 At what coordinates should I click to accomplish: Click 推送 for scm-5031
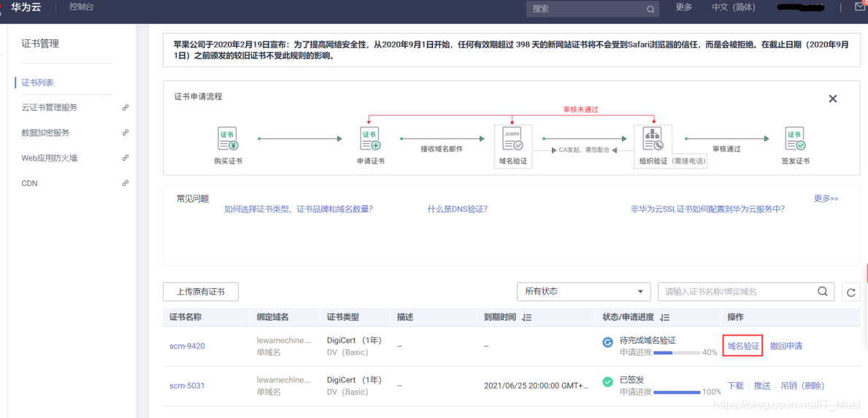(x=762, y=385)
